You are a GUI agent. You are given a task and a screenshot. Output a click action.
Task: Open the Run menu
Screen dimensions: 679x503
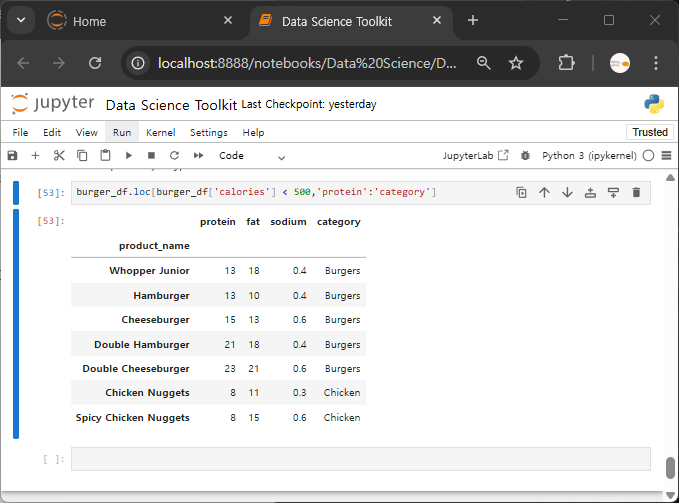click(122, 132)
